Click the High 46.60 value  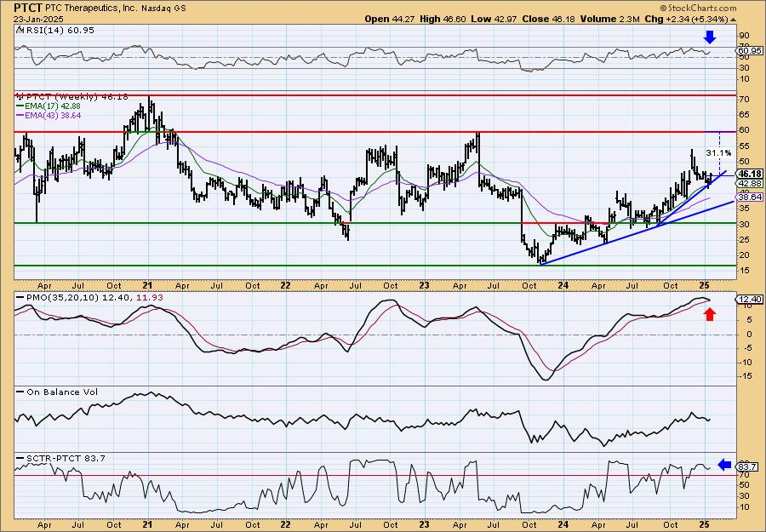click(x=443, y=20)
